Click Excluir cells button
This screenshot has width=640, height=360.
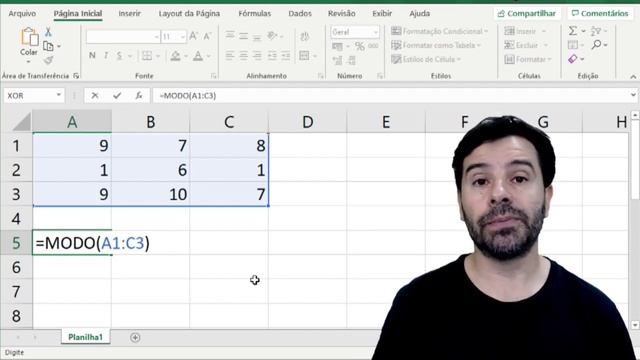(x=526, y=45)
